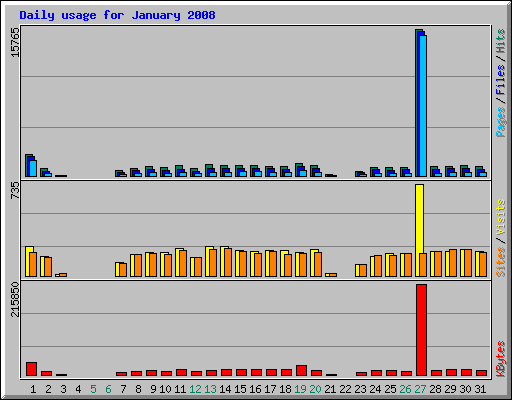The width and height of the screenshot is (512, 400).
Task: Select the hits bar for day 31
Action: [477, 171]
